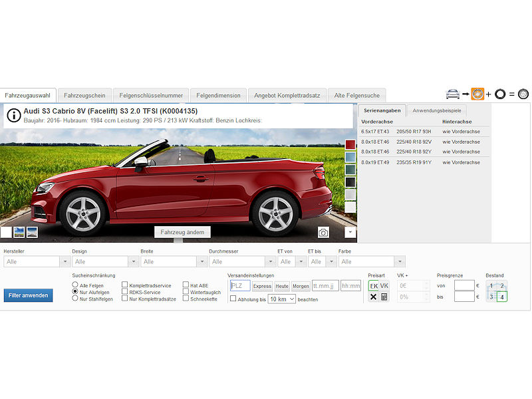Show the Serienangaben tab
532x399 pixels.
pos(382,110)
